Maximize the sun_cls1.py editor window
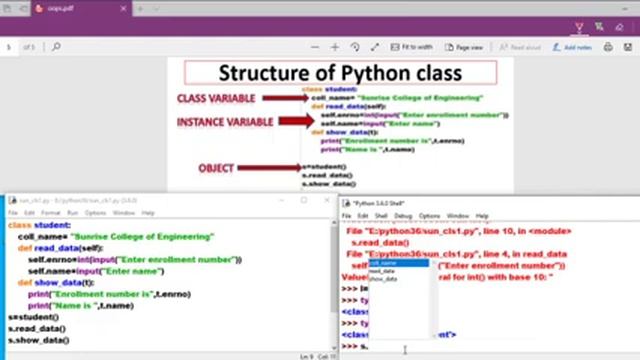Image resolution: width=640 pixels, height=360 pixels. point(304,200)
